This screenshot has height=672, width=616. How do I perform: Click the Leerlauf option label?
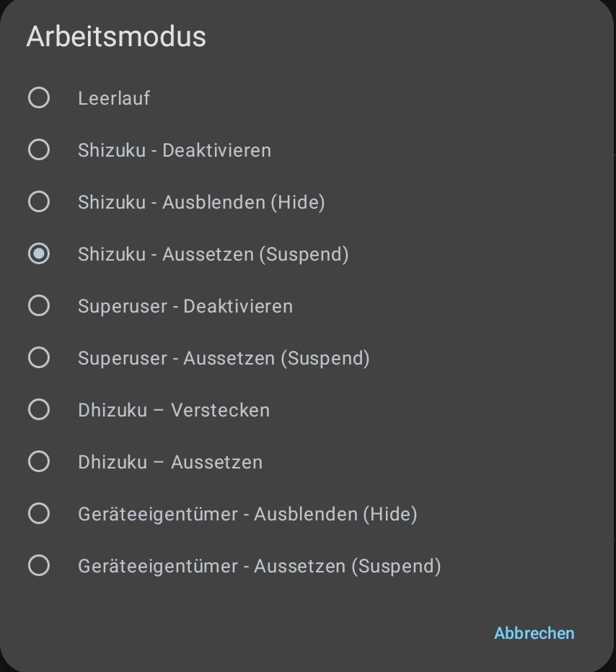(114, 98)
